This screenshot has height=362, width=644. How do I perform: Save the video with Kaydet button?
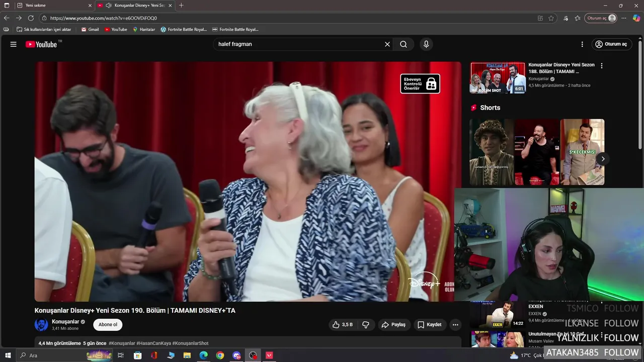point(430,325)
